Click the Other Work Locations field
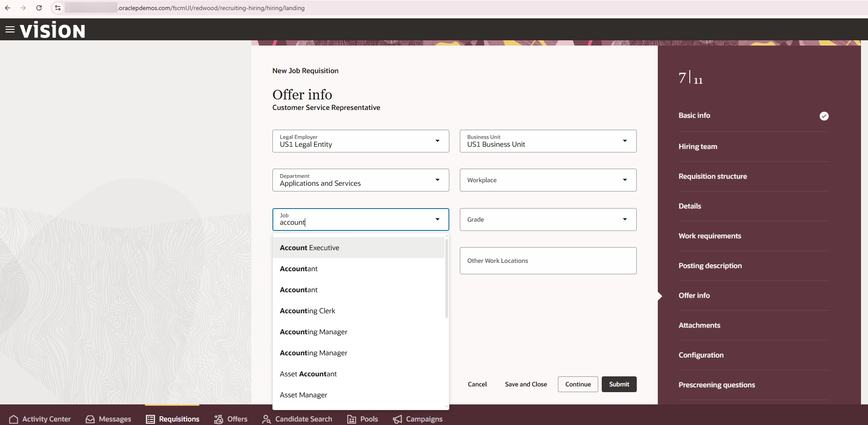Image resolution: width=868 pixels, height=425 pixels. tap(548, 261)
